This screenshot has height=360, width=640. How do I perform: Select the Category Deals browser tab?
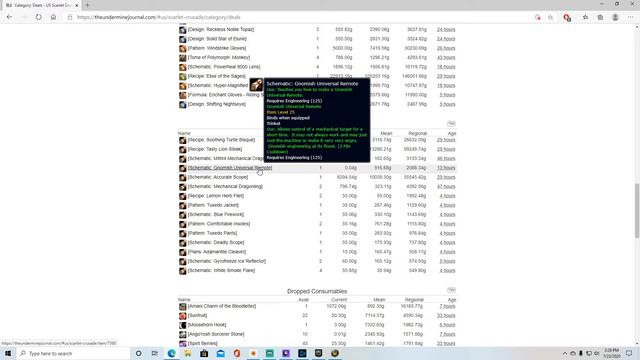pyautogui.click(x=41, y=5)
